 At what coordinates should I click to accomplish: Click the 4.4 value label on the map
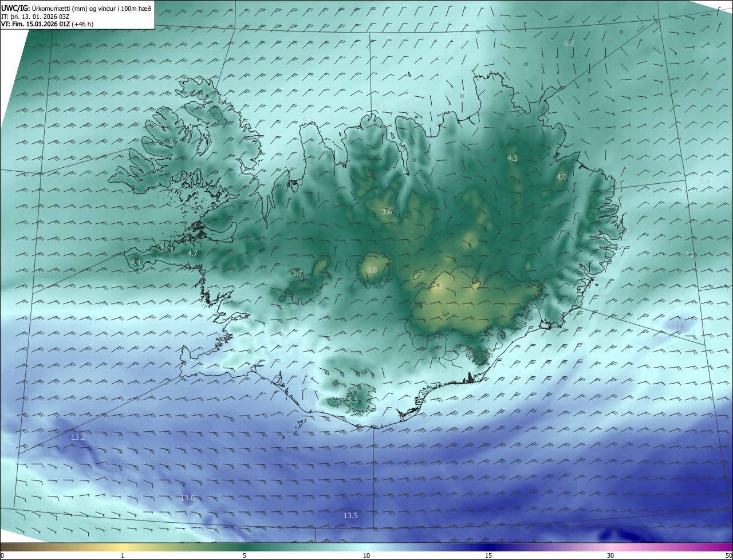[x=136, y=262]
